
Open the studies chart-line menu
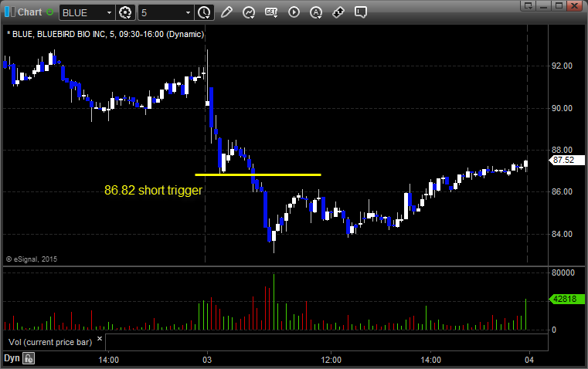point(249,12)
